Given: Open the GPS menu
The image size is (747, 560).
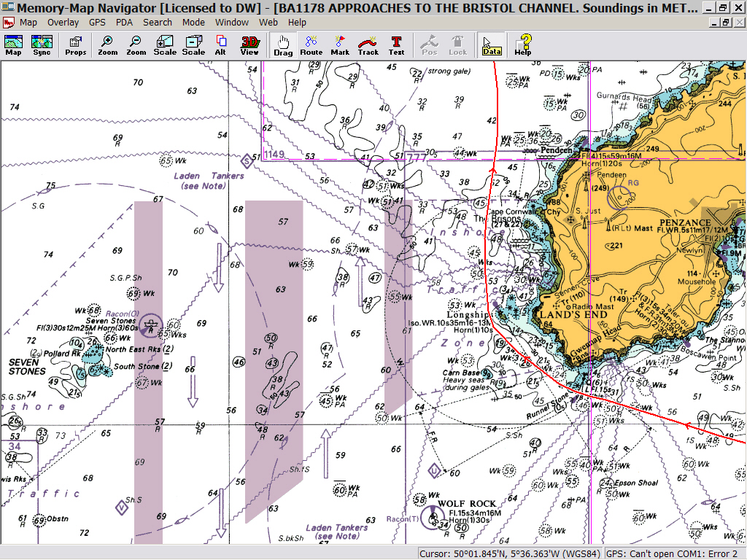Looking at the screenshot, I should pyautogui.click(x=97, y=23).
